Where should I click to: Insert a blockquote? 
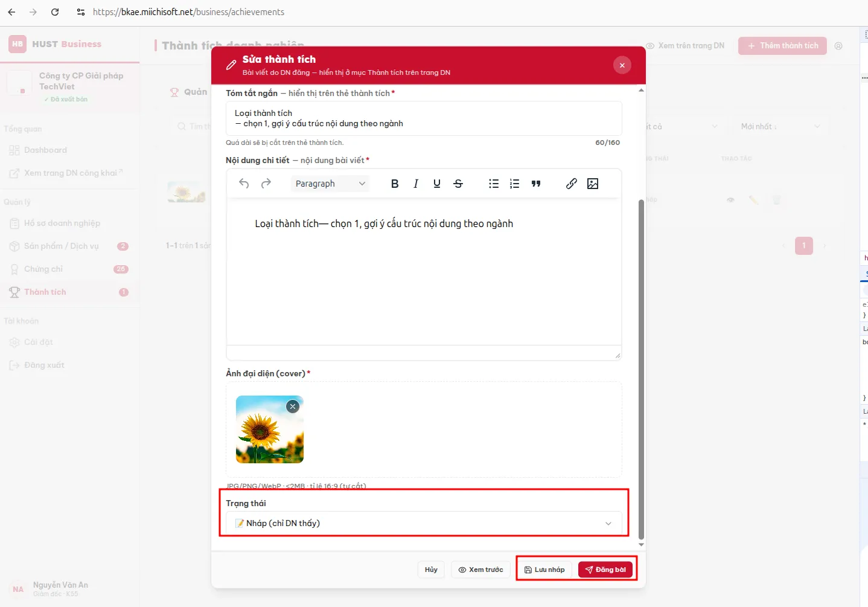[x=536, y=184]
